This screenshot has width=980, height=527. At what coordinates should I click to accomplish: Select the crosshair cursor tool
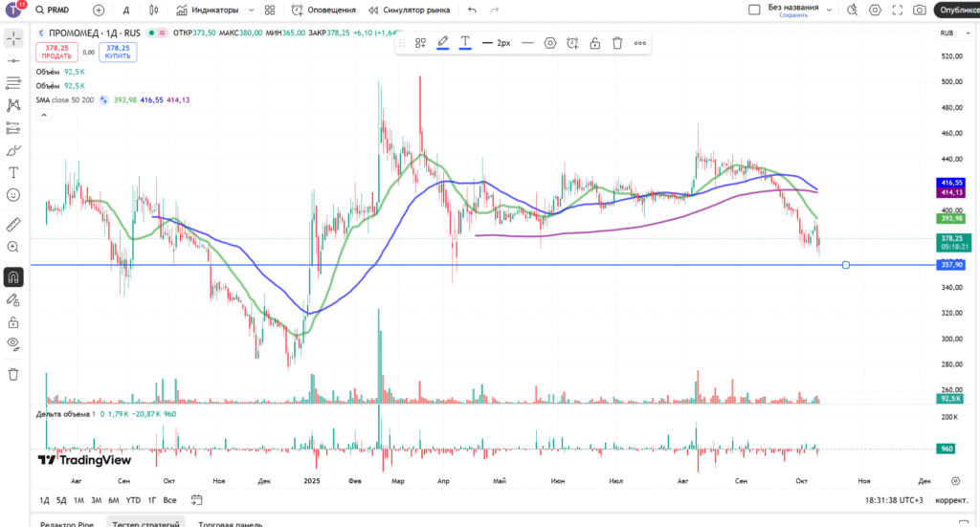13,38
